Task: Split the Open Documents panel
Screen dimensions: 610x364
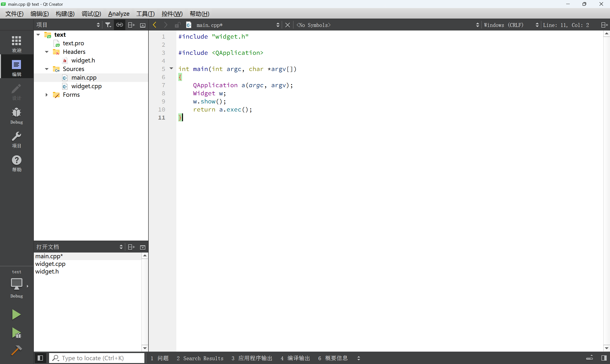Action: 132,247
